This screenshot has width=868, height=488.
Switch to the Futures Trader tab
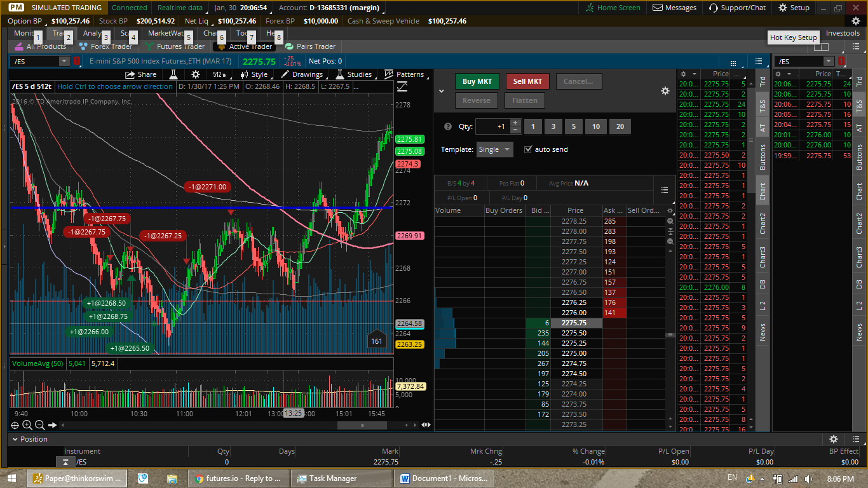(175, 46)
